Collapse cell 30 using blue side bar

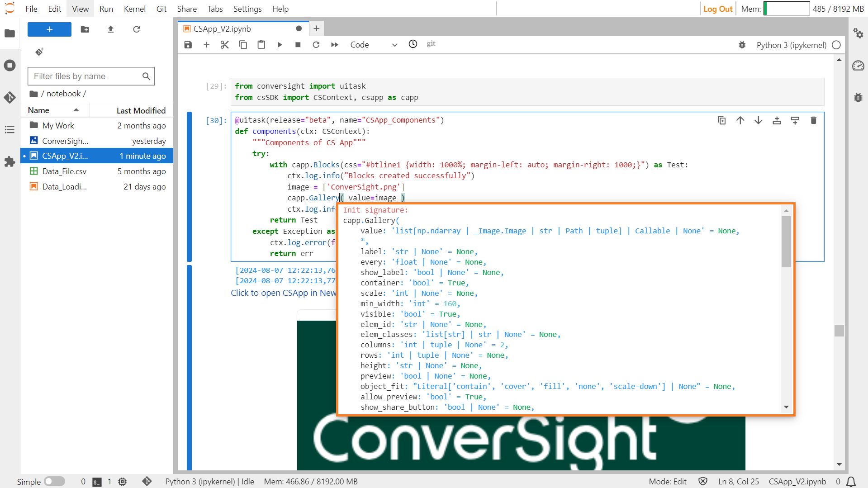click(x=189, y=186)
